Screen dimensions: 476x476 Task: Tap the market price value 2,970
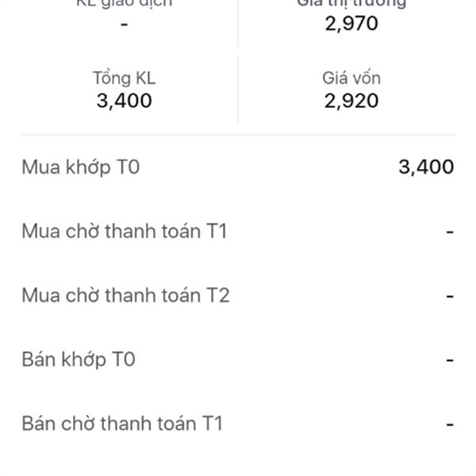click(351, 23)
